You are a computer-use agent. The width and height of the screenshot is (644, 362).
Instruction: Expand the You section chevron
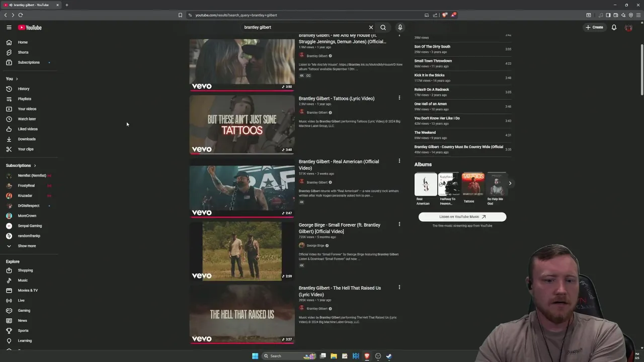17,79
